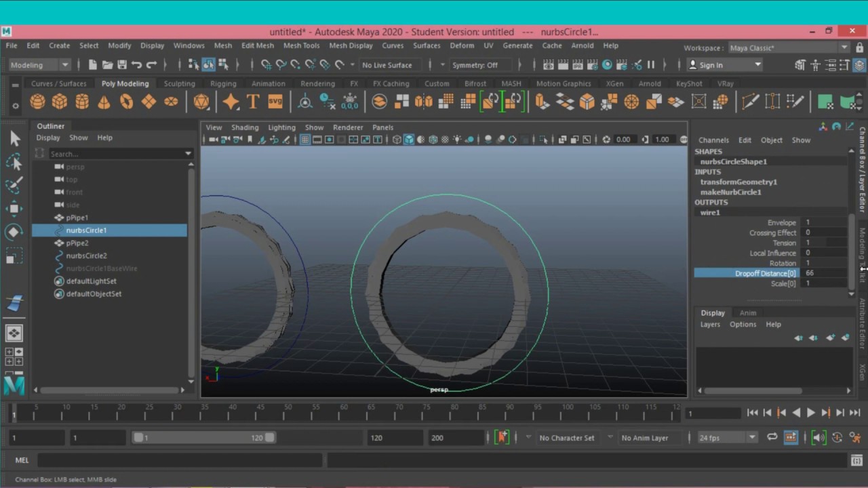Create a polygon sphere from shelf
Image resolution: width=868 pixels, height=488 pixels.
tap(37, 102)
